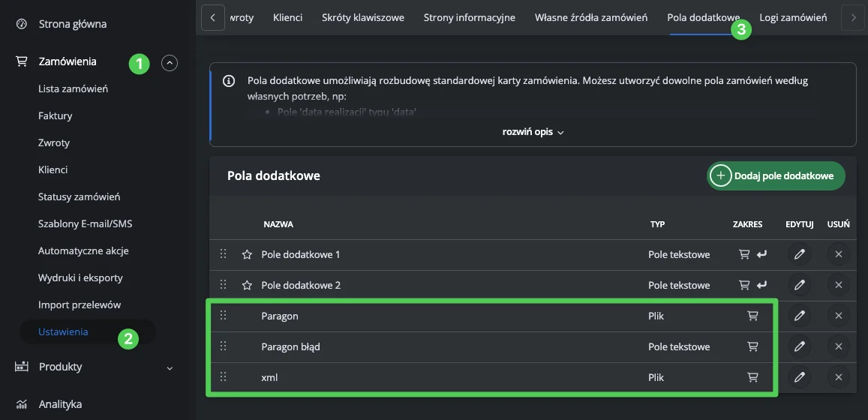
Task: Open Automatyczne akcje in sidebar
Action: tap(83, 250)
